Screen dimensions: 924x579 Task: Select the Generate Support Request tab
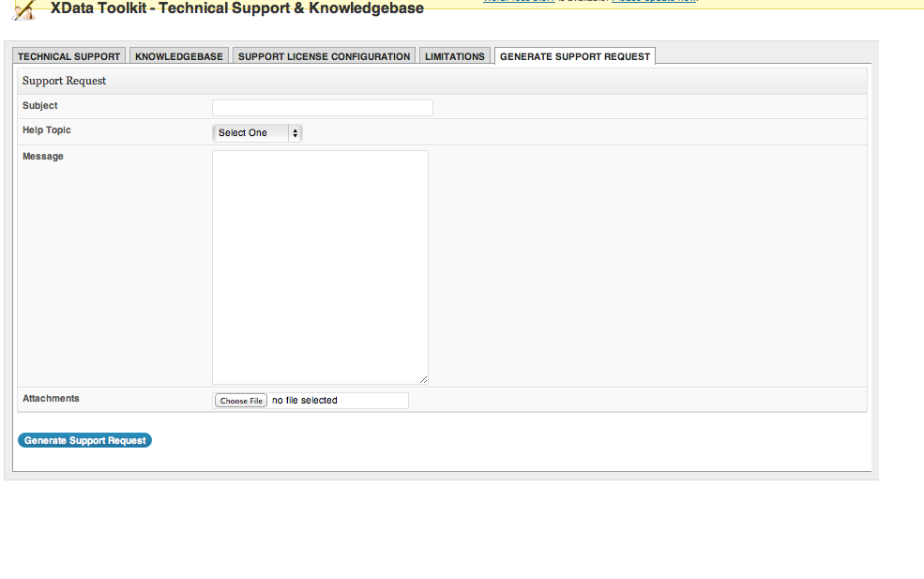point(574,56)
